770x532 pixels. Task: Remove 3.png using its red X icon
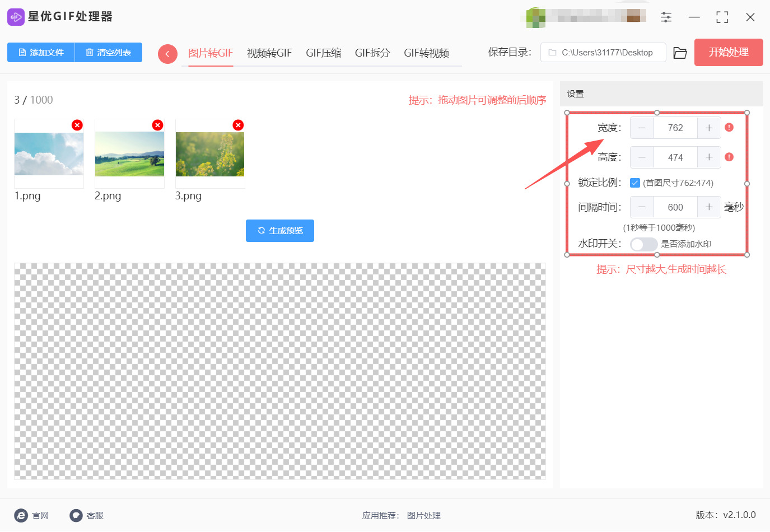pos(239,125)
